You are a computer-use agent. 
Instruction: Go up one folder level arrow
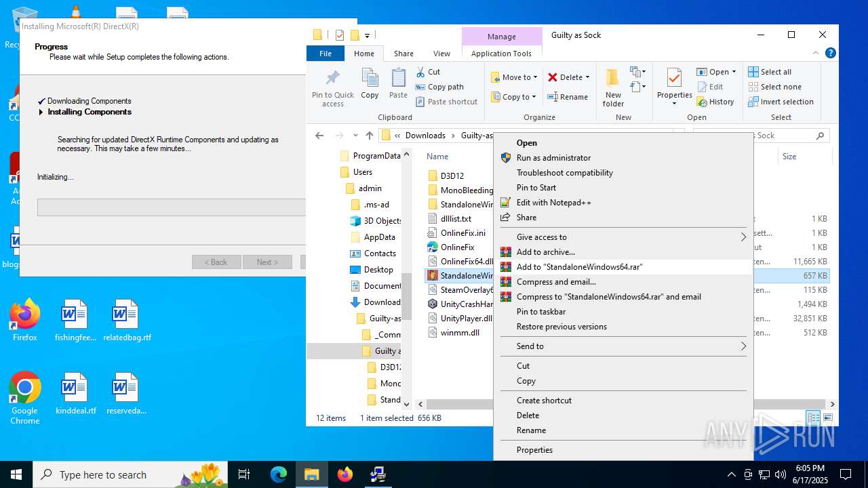tap(370, 136)
